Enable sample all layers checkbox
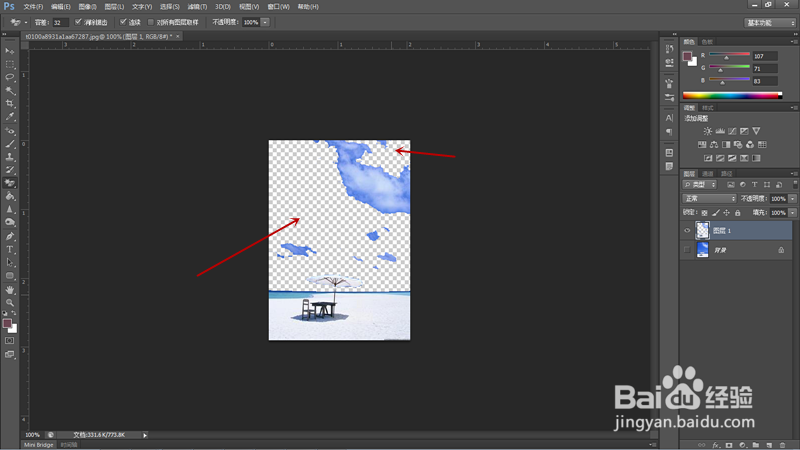The image size is (800, 450). (x=151, y=22)
